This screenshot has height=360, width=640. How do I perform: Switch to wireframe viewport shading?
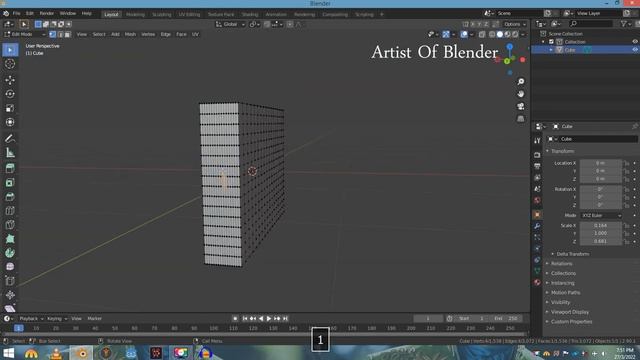pyautogui.click(x=492, y=34)
